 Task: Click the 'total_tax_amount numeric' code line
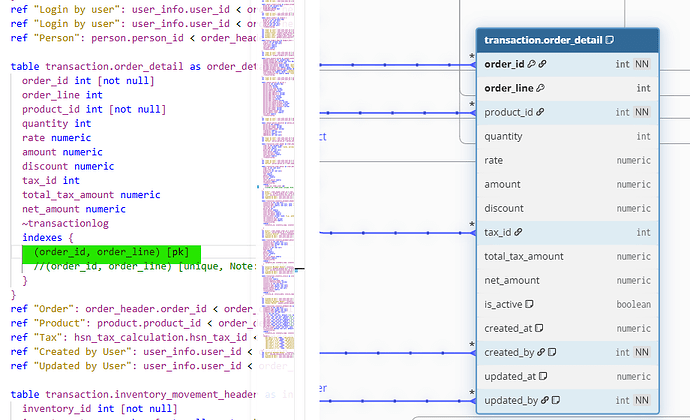pos(91,195)
